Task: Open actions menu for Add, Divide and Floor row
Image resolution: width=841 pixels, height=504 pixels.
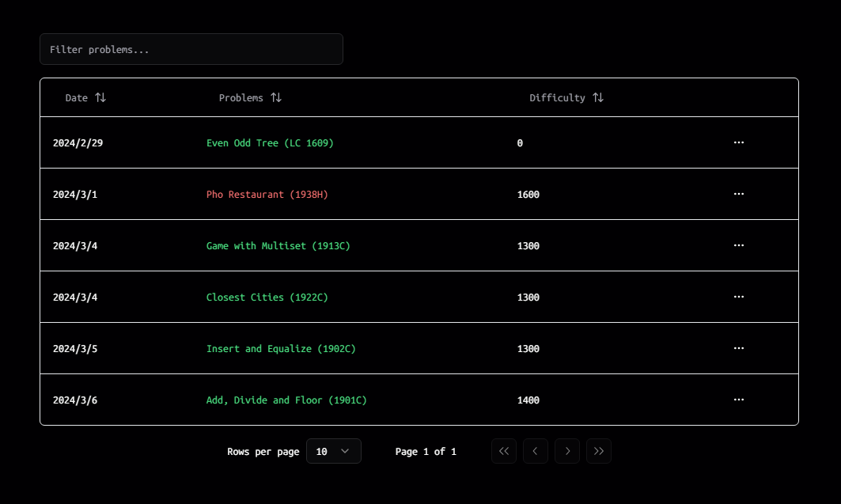Action: click(x=738, y=400)
